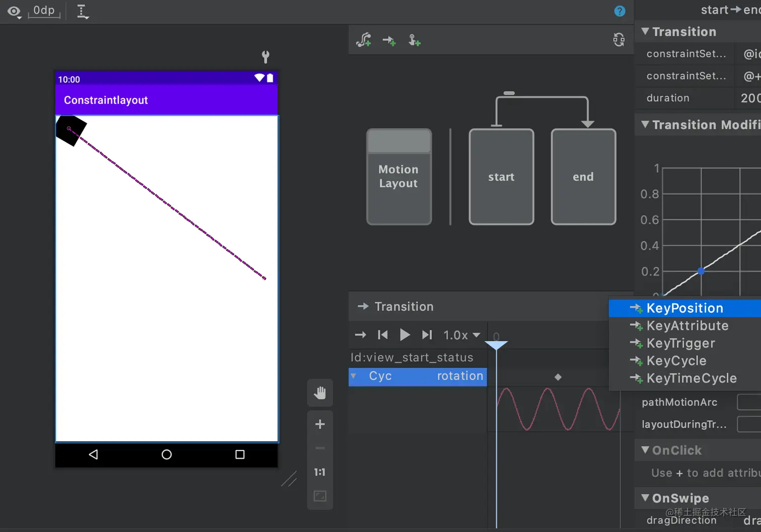Image resolution: width=761 pixels, height=532 pixels.
Task: Edit the duration attribute value
Action: pos(748,98)
